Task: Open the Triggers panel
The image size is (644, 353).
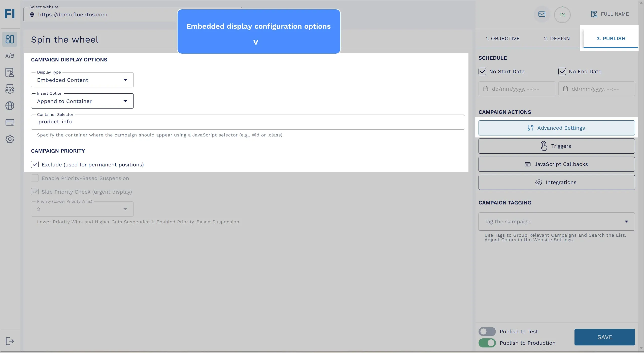Action: point(557,146)
